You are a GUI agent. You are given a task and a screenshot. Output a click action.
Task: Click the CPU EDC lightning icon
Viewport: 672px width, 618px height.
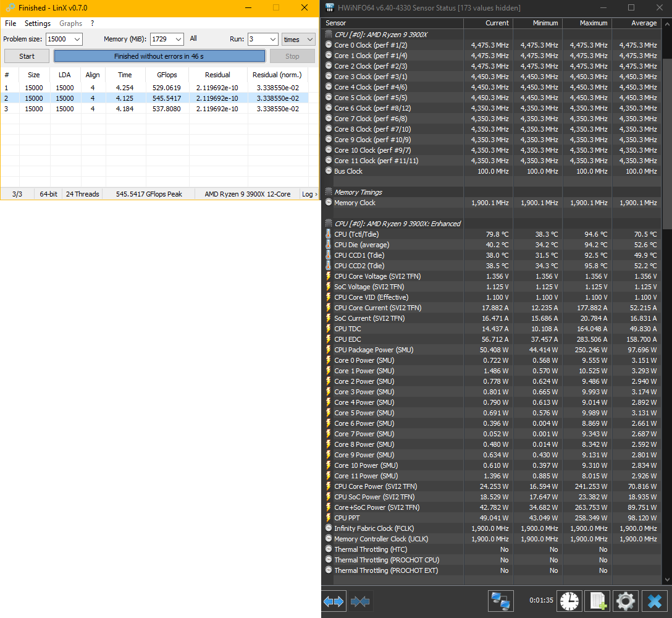point(329,339)
